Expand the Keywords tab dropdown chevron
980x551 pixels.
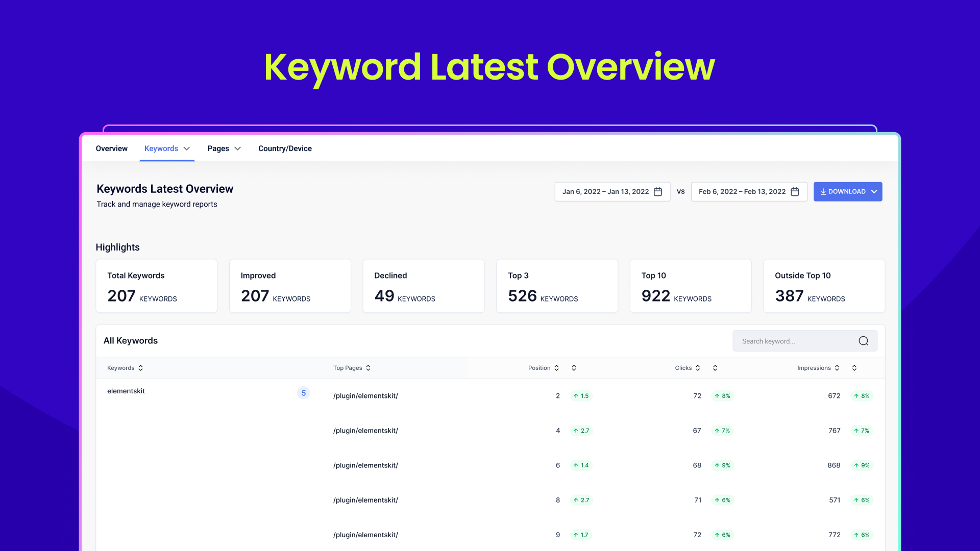[187, 148]
